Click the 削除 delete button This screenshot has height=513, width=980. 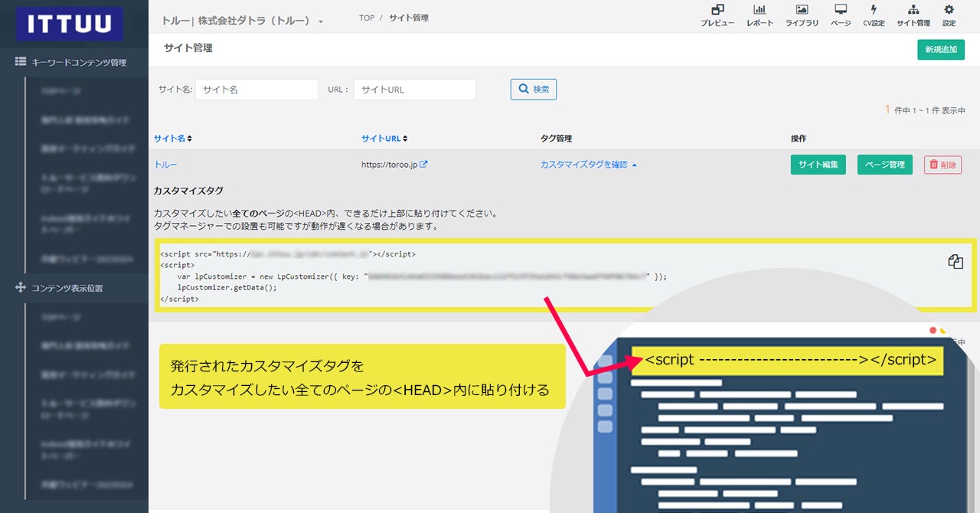click(943, 165)
